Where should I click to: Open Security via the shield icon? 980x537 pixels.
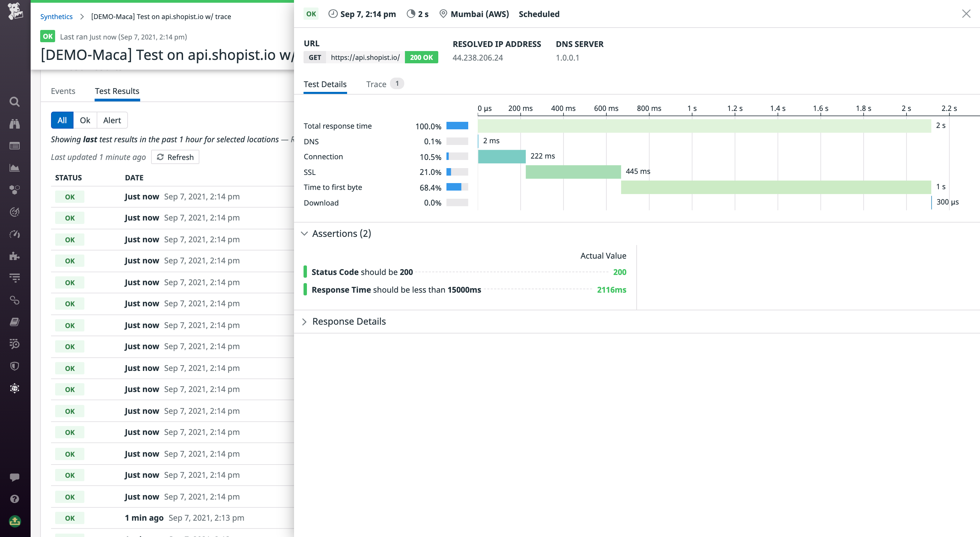tap(14, 366)
